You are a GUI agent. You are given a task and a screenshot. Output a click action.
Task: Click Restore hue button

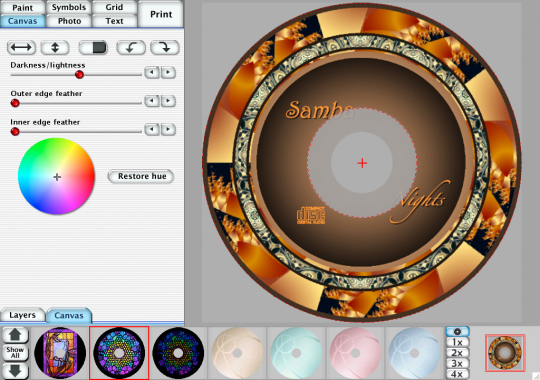pyautogui.click(x=141, y=176)
